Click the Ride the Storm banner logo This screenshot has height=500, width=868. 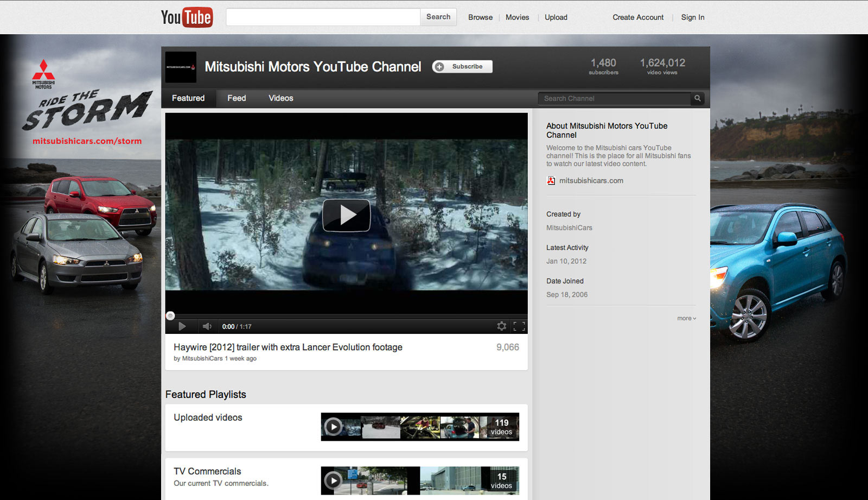87,111
